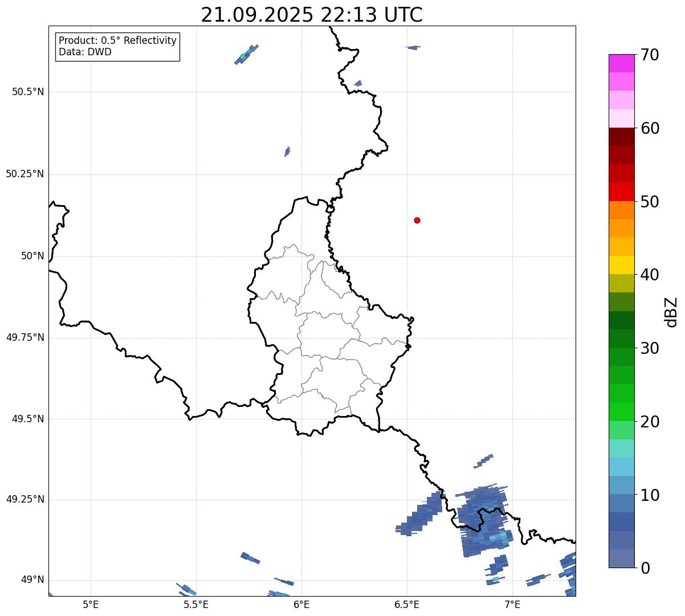Click the colorbar tick label 50
The image size is (685, 616).
click(650, 202)
